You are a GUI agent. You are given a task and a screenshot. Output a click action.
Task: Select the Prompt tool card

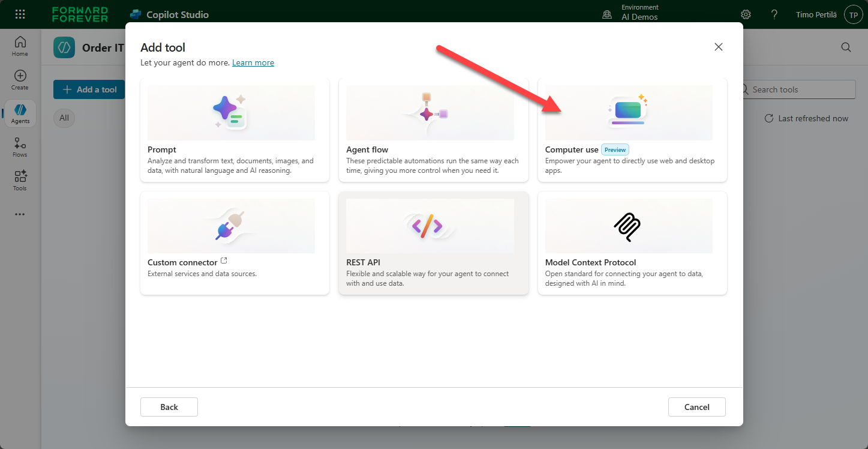[235, 130]
